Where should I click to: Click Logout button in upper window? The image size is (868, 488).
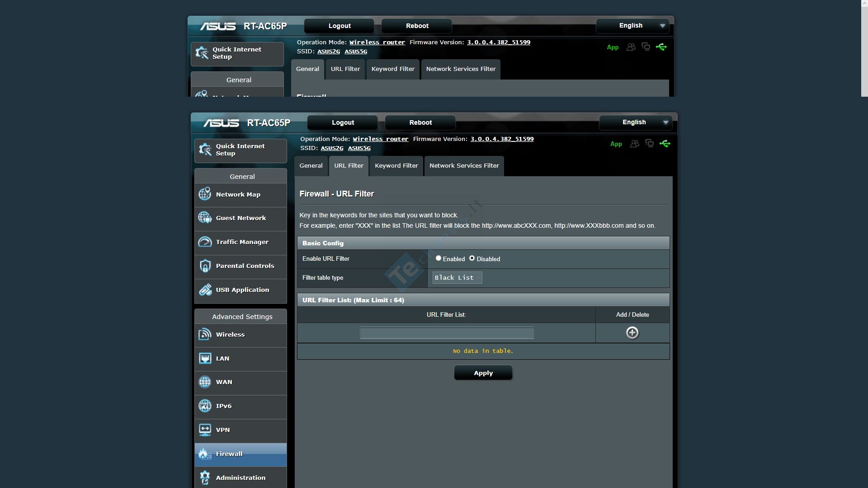pos(340,26)
